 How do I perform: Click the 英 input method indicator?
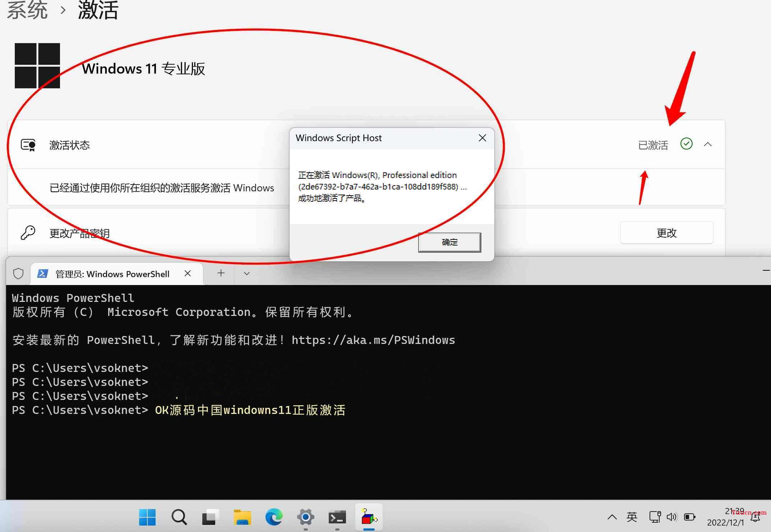(632, 517)
